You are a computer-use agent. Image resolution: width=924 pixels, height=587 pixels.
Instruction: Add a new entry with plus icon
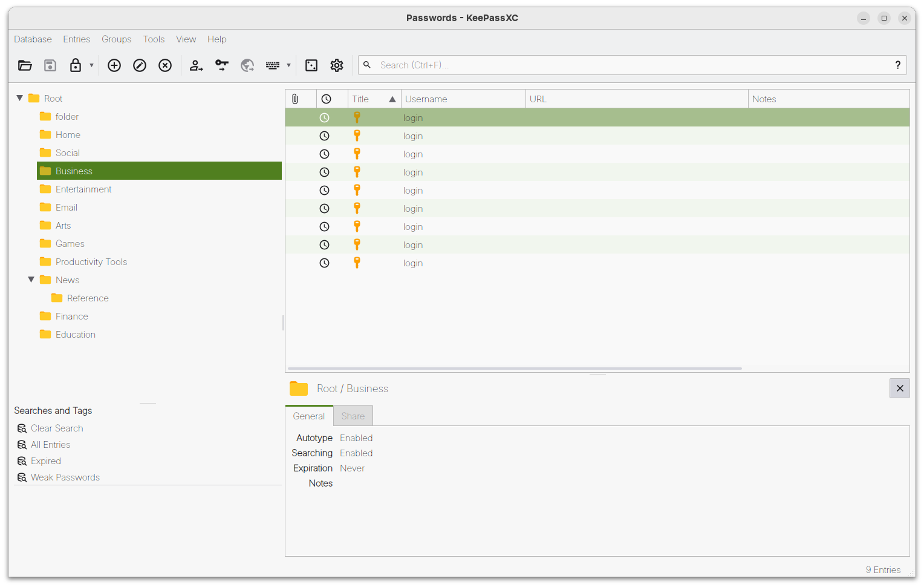[x=114, y=65]
